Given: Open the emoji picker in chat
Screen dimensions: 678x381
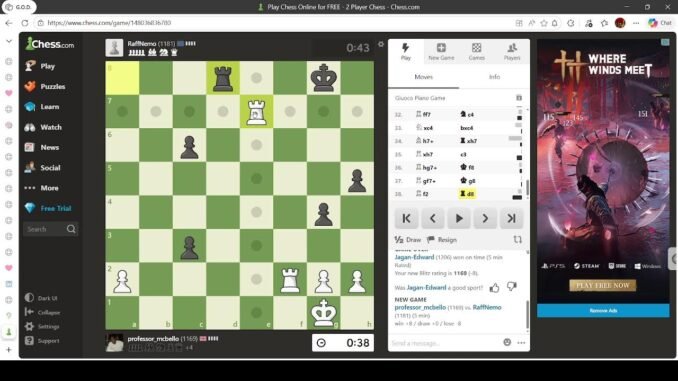Looking at the screenshot, I should [507, 343].
